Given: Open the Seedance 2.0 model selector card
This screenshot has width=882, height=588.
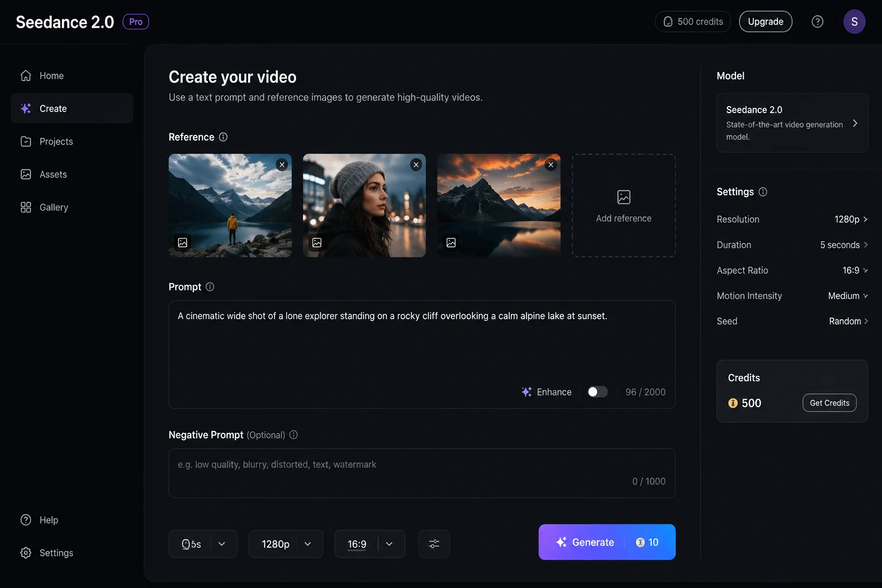Looking at the screenshot, I should [x=792, y=123].
